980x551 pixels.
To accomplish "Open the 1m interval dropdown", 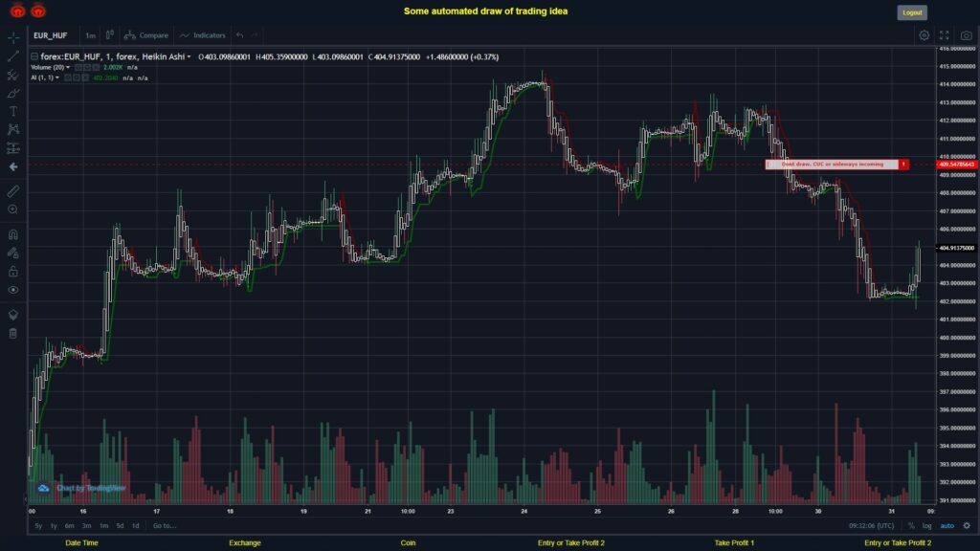I will pos(91,35).
